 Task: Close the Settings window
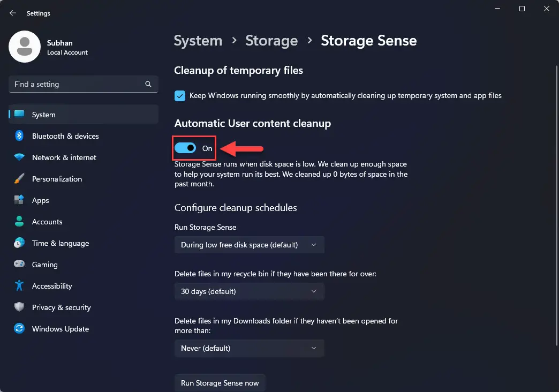pyautogui.click(x=547, y=8)
